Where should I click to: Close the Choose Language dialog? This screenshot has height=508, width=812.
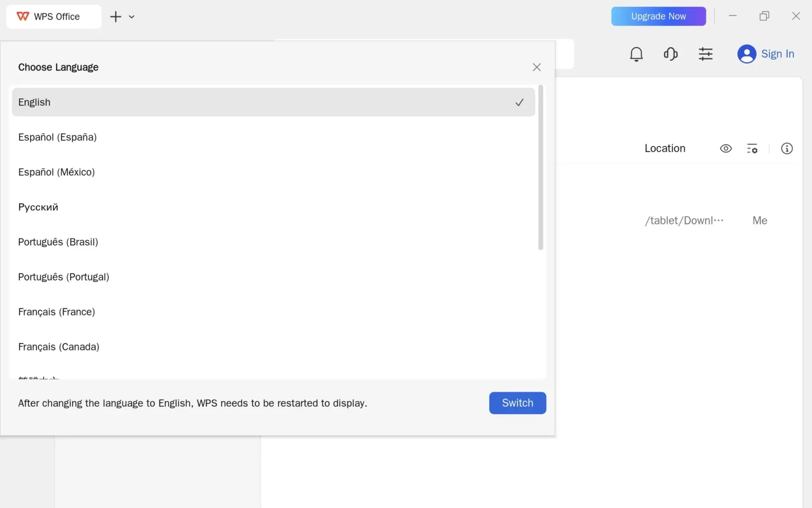[x=537, y=67]
